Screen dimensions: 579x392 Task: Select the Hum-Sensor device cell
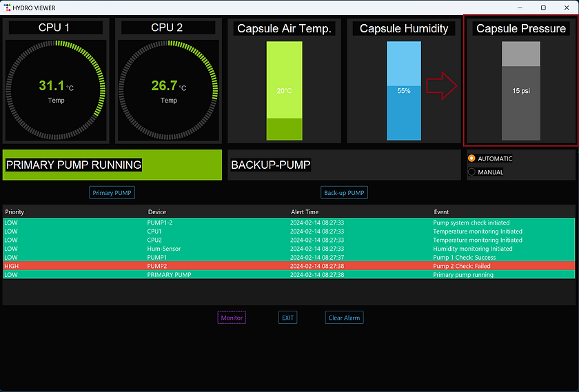164,249
